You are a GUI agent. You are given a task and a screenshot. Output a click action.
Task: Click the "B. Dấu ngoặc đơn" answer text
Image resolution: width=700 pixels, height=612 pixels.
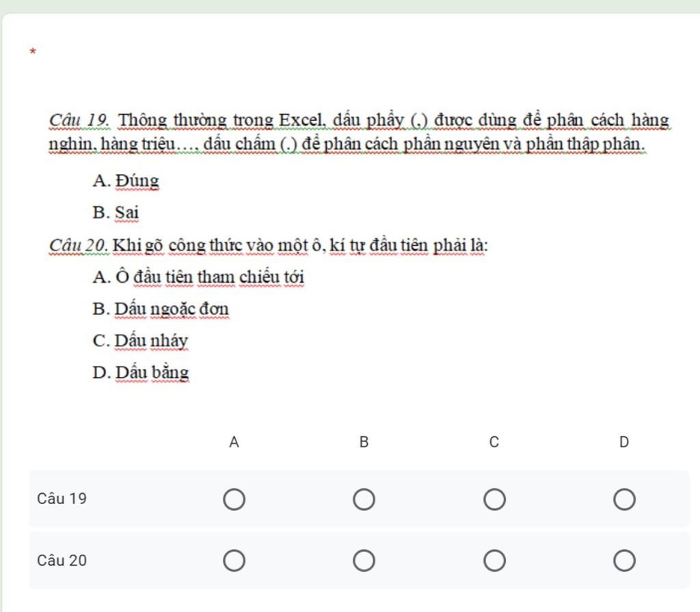pyautogui.click(x=161, y=309)
